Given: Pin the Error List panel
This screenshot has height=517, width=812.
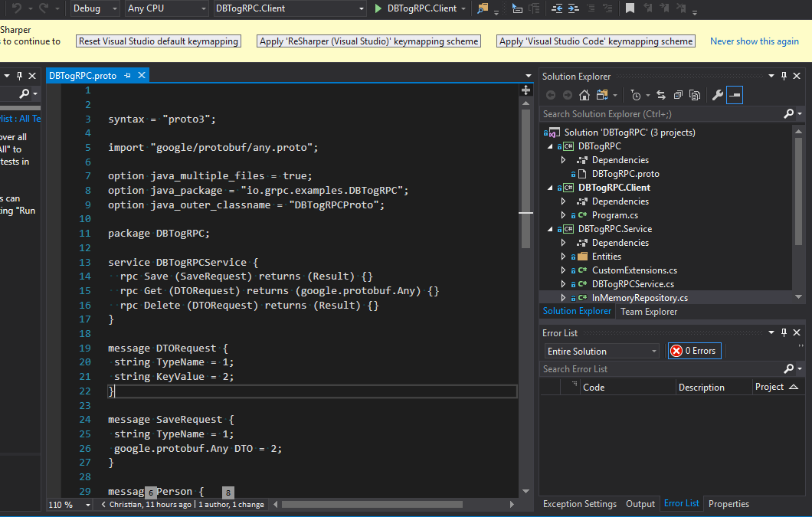Looking at the screenshot, I should 784,332.
